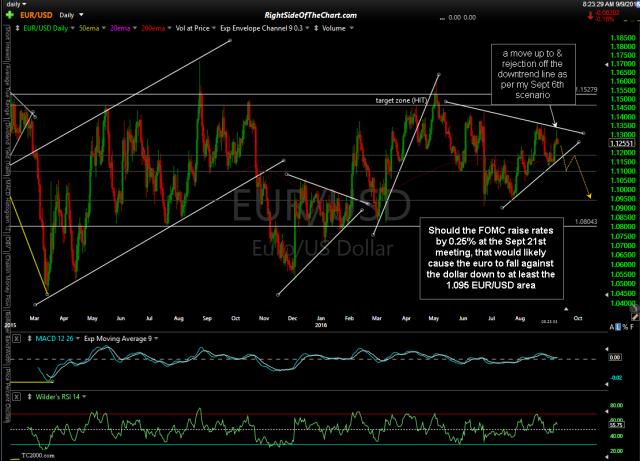Click the EUR/USD Daily plot label
The height and width of the screenshot is (461, 640).
(x=46, y=28)
